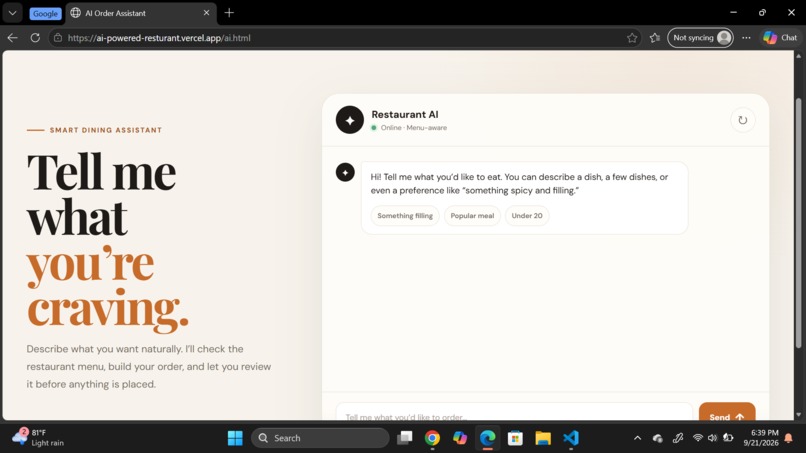Open a new browser tab with the plus icon
This screenshot has width=806, height=453.
(229, 13)
